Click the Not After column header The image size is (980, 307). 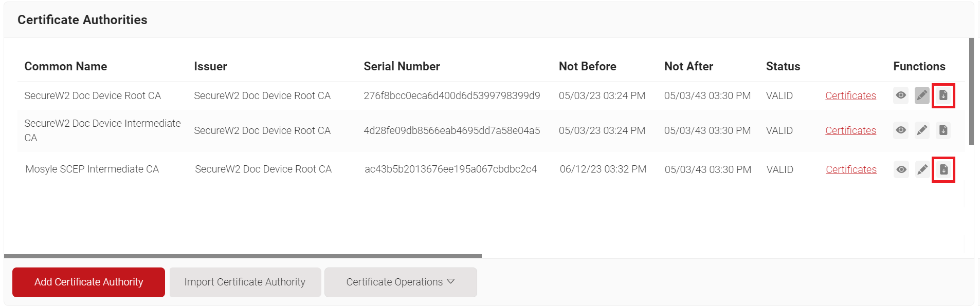click(688, 66)
